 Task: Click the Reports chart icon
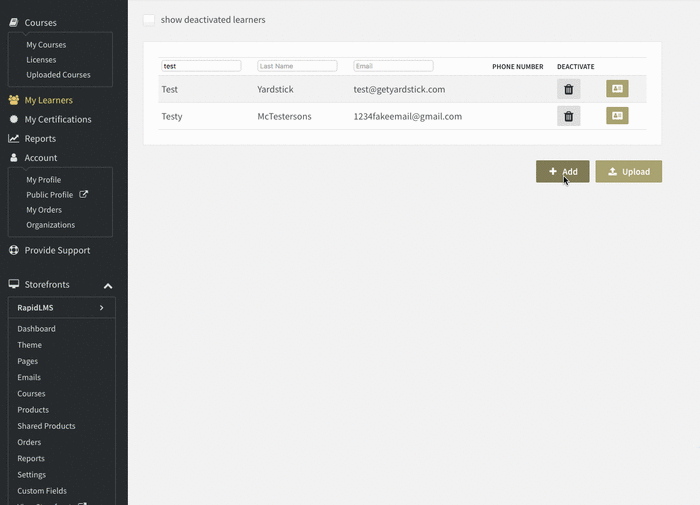(14, 138)
